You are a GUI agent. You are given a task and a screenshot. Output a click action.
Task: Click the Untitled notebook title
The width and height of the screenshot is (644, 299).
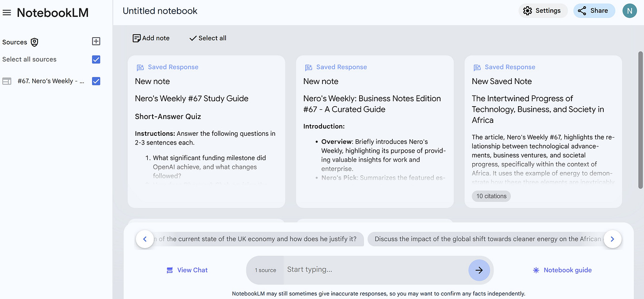[x=160, y=11]
